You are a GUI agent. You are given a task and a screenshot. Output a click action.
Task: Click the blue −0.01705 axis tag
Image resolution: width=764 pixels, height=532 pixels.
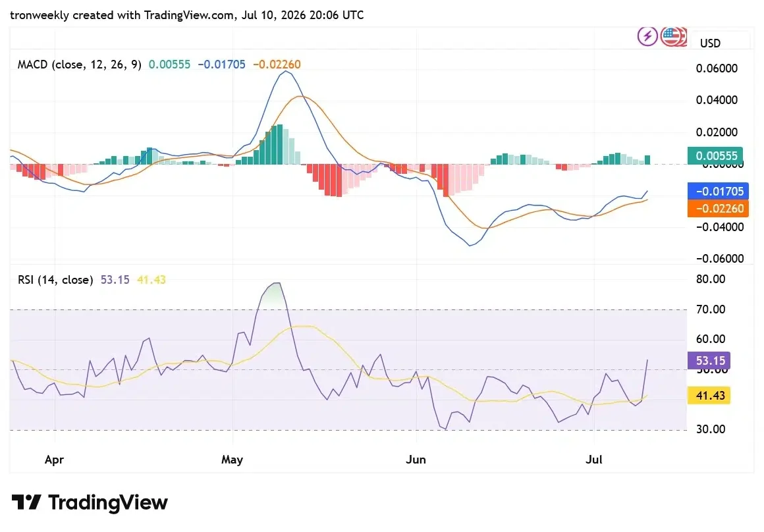(x=718, y=191)
